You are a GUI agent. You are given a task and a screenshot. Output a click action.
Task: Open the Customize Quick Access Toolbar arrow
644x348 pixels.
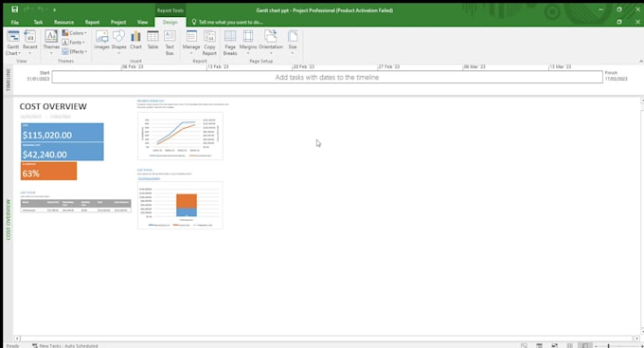[x=54, y=9]
